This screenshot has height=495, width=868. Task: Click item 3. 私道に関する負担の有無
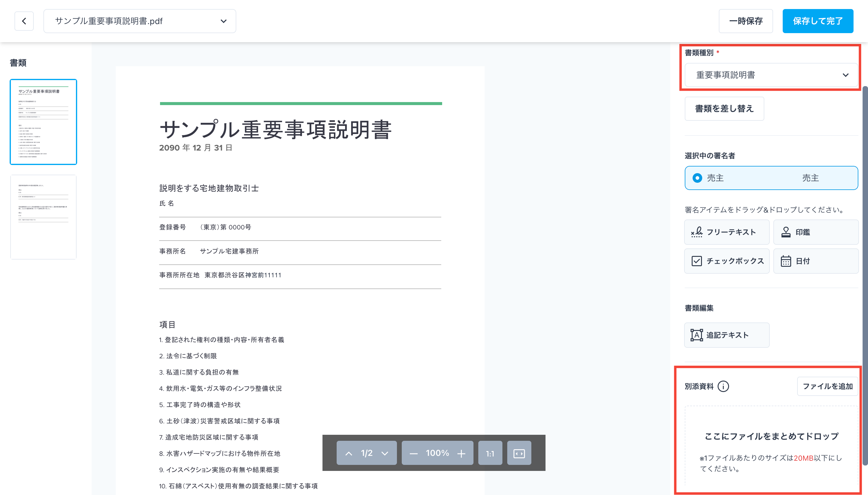click(199, 372)
